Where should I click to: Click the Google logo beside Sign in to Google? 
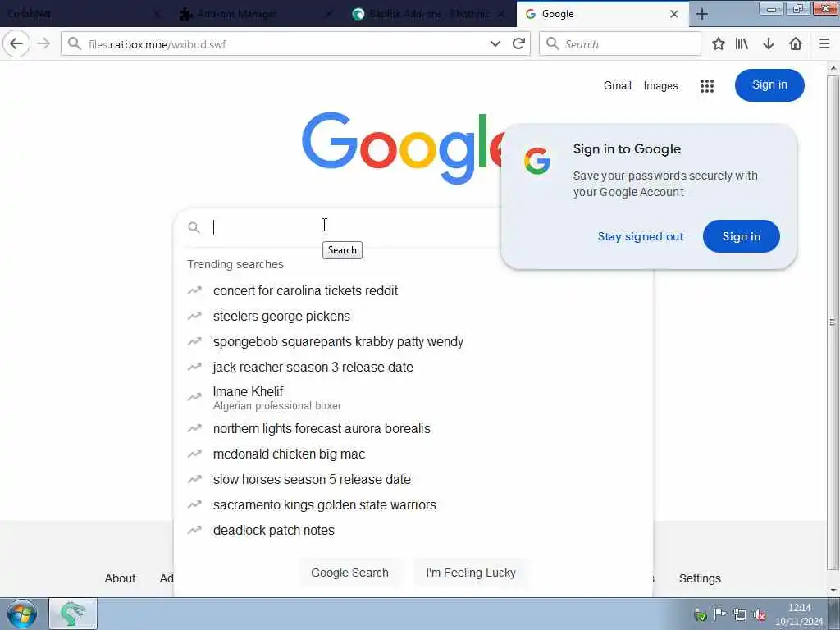coord(536,161)
